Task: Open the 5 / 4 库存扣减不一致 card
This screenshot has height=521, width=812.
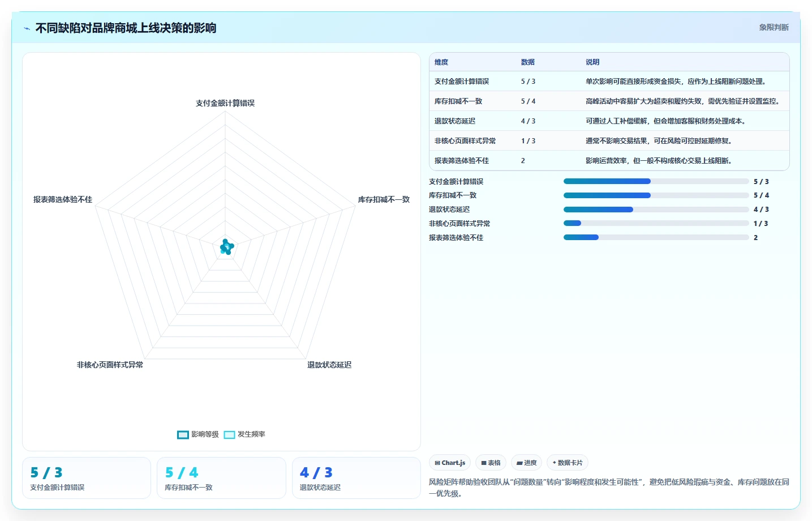Action: click(221, 478)
